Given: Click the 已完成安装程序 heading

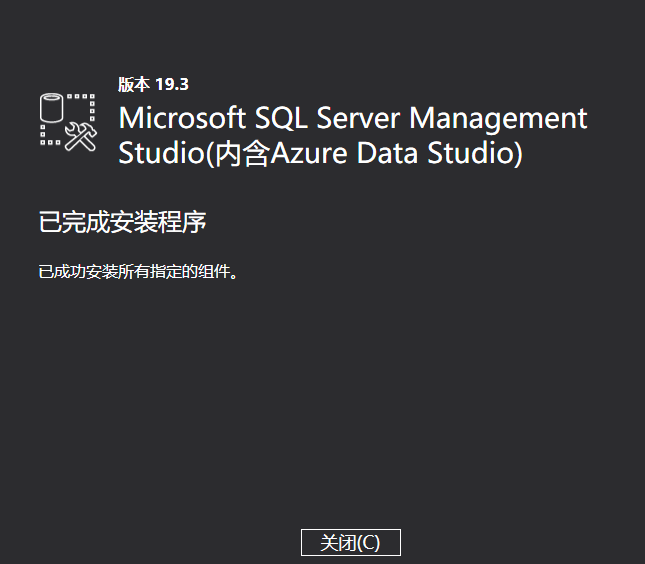Looking at the screenshot, I should tap(122, 221).
